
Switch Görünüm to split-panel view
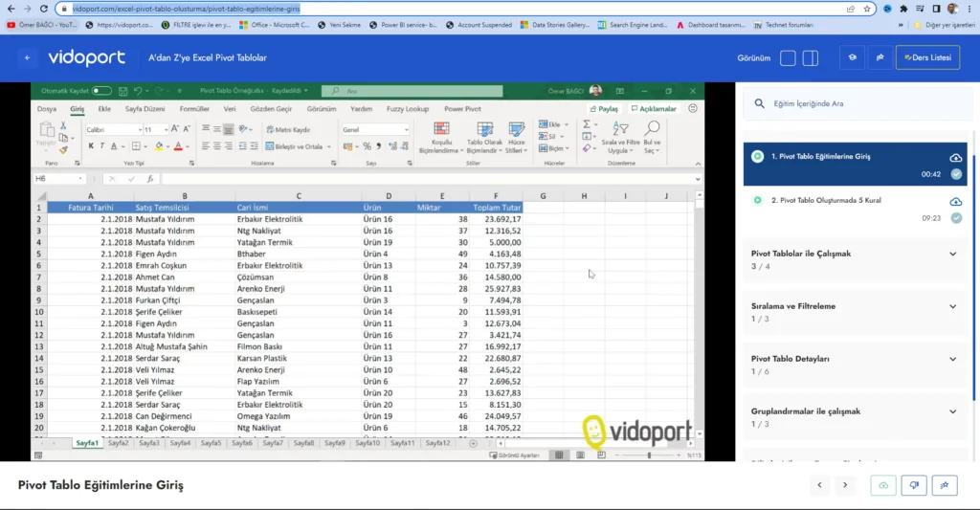[x=811, y=58]
